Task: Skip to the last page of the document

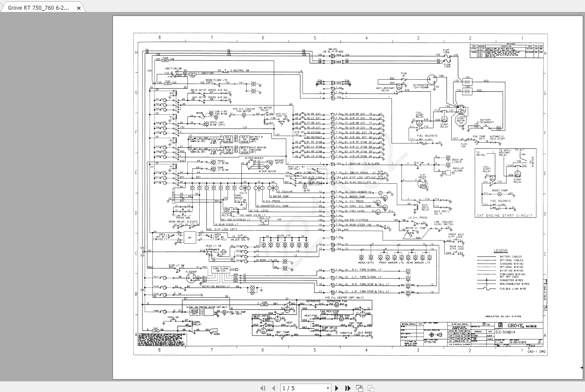Action: pyautogui.click(x=347, y=388)
